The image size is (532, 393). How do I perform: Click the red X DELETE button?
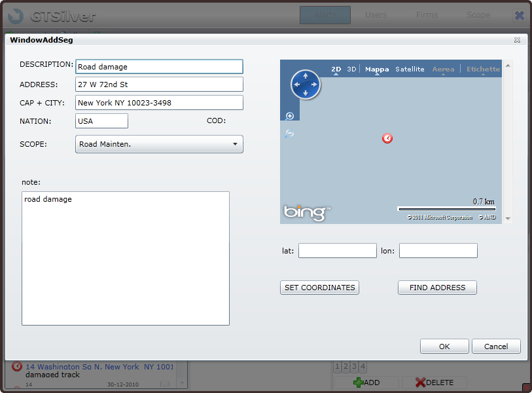coord(434,383)
